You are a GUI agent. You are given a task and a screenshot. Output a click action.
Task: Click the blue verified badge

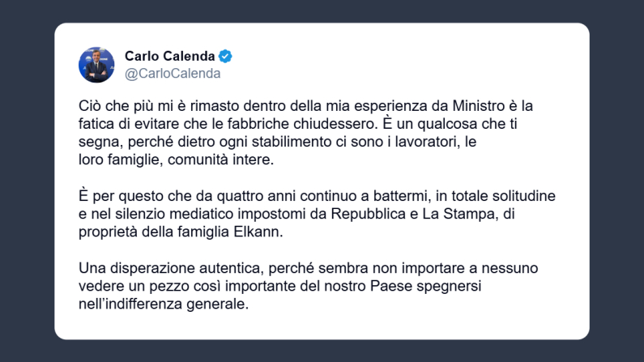[228, 56]
